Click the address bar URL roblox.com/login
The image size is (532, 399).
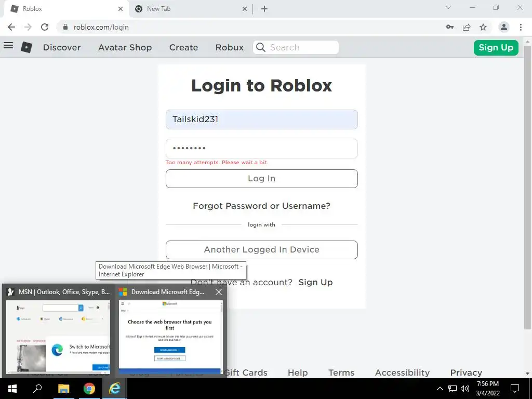[101, 27]
